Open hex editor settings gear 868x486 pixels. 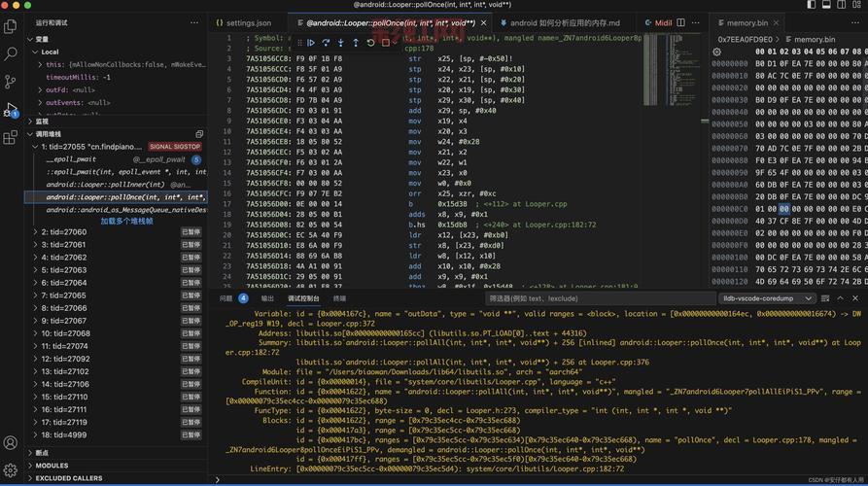click(717, 52)
